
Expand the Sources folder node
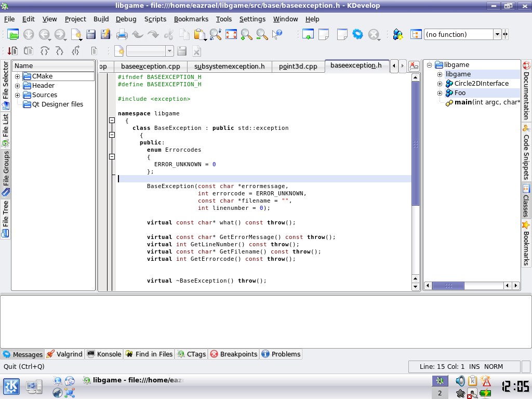pos(17,95)
